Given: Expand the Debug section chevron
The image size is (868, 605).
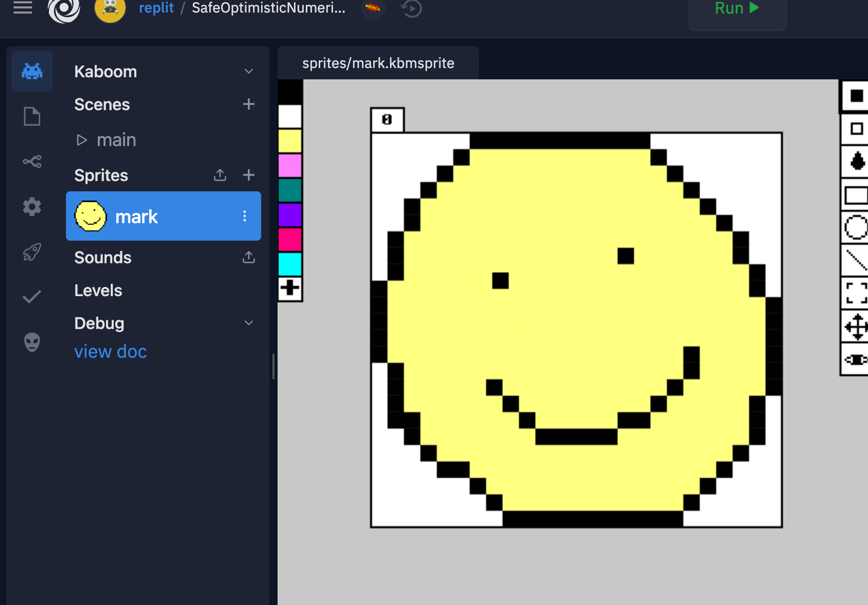Looking at the screenshot, I should pos(249,323).
